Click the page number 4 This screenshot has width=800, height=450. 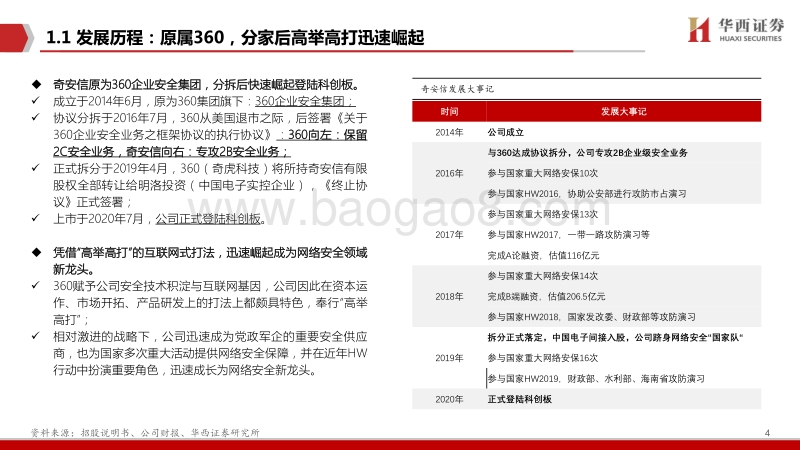pyautogui.click(x=767, y=433)
